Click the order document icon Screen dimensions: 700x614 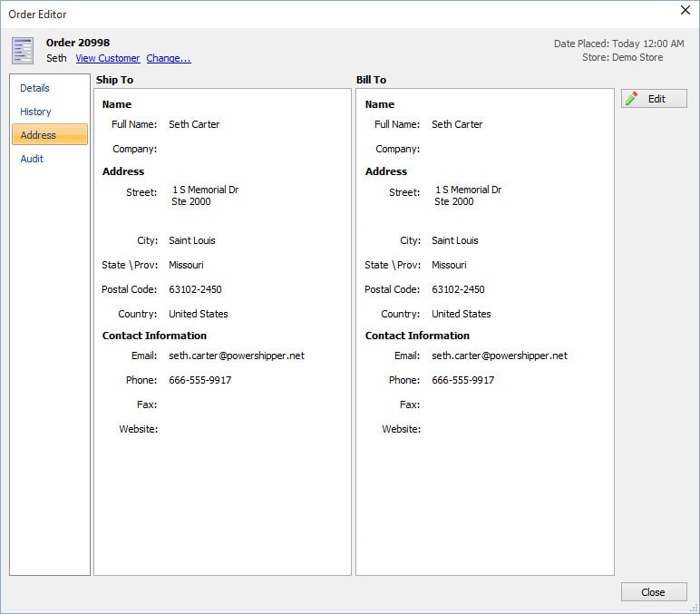coord(23,51)
